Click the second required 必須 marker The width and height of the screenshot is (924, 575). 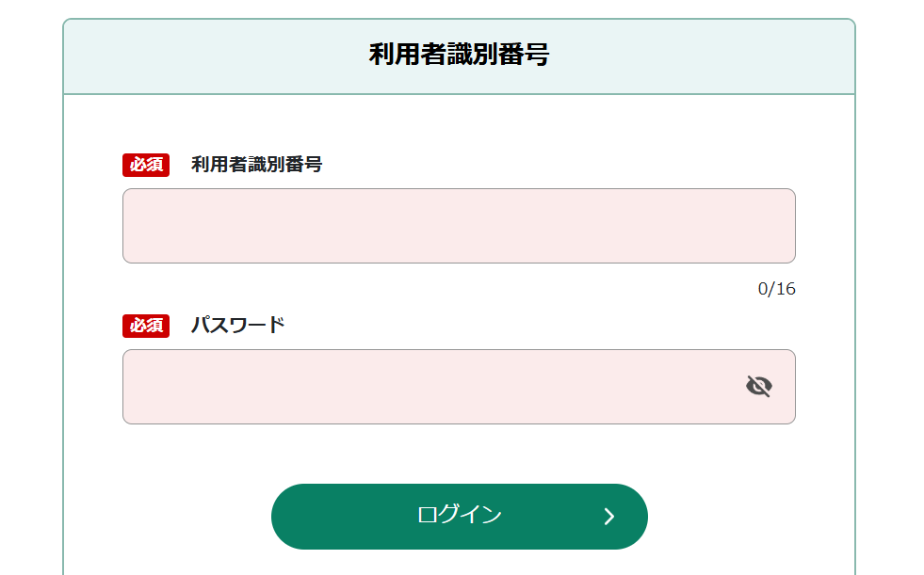146,326
